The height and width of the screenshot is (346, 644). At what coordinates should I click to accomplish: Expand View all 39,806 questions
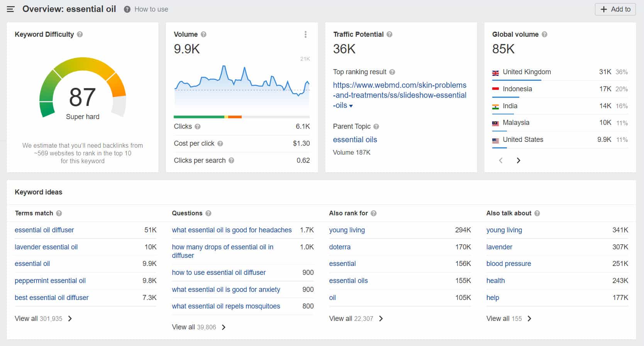(198, 327)
